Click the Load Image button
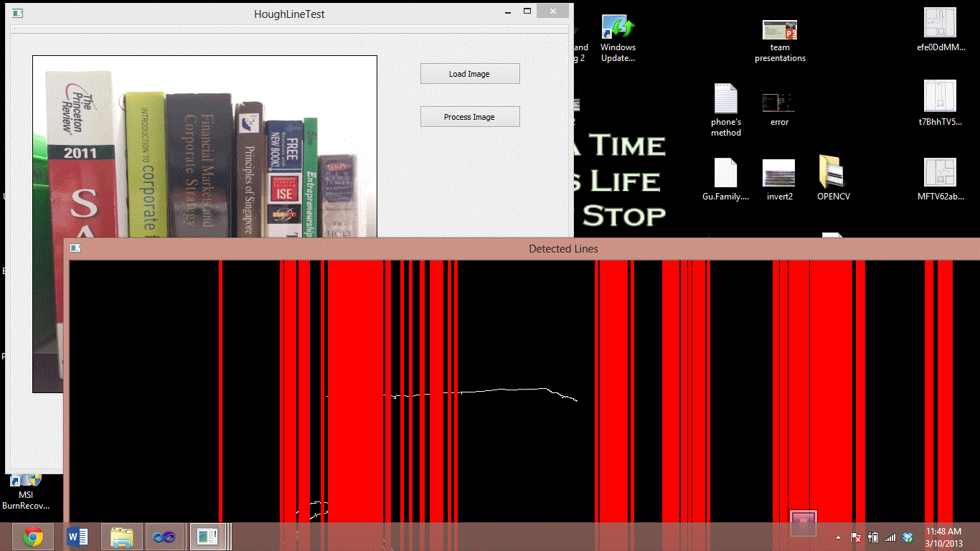The width and height of the screenshot is (980, 551). click(470, 74)
